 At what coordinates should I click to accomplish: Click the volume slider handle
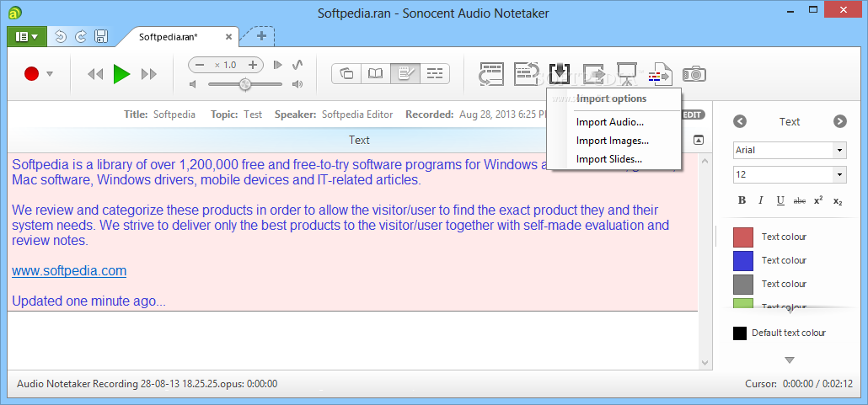click(x=244, y=84)
